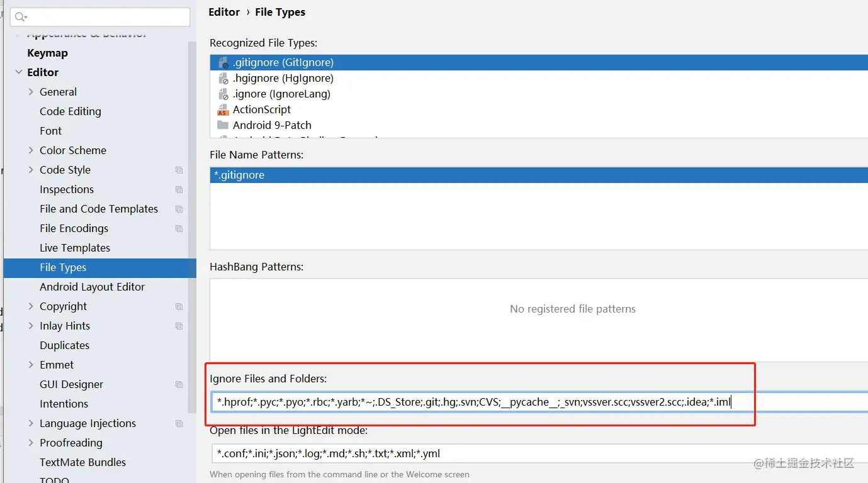Screen dimensions: 868x483
Task: Expand the Copyright node
Action: [x=31, y=306]
